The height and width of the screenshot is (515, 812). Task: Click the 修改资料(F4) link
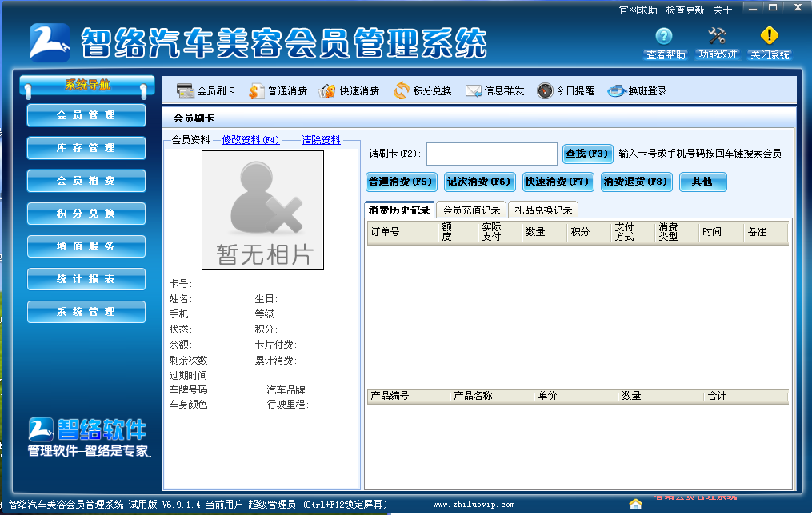point(250,140)
